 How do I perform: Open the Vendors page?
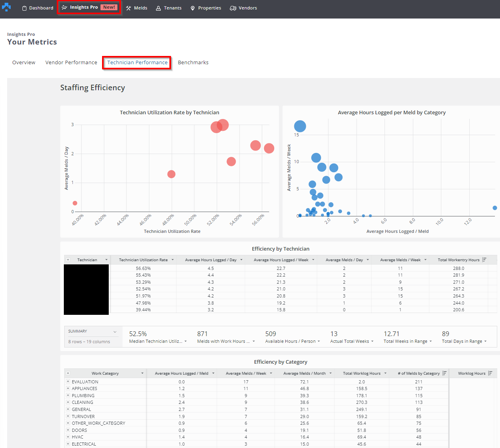[x=243, y=8]
